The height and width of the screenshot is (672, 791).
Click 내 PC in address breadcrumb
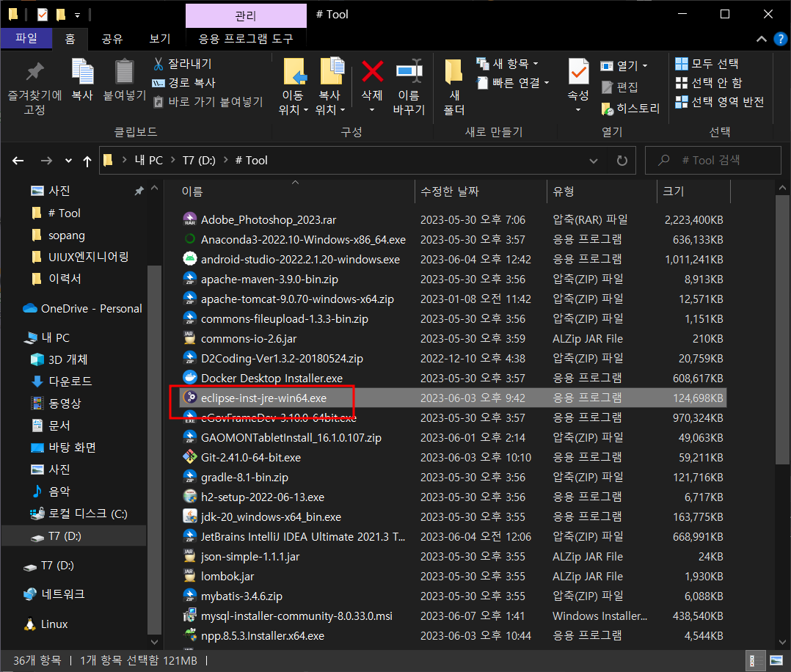click(149, 161)
